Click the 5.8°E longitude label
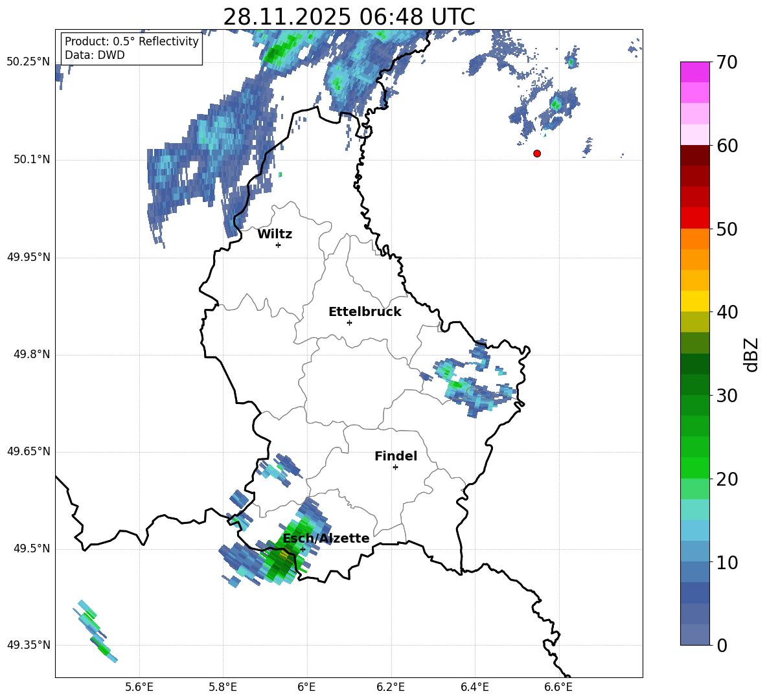 223,688
